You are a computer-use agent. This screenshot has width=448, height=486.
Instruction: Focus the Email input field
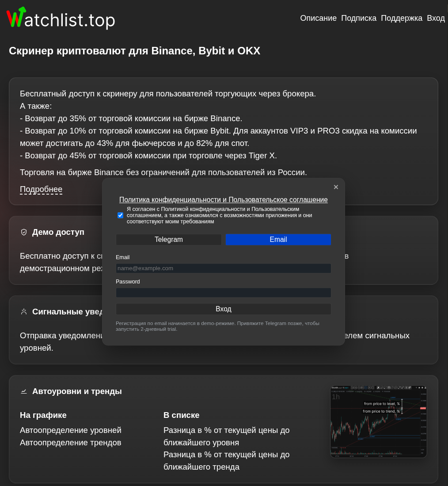click(224, 268)
